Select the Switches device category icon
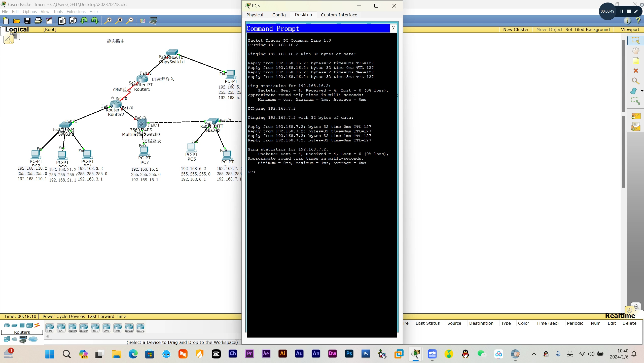Screen dimensions: 644x363 pos(14,325)
